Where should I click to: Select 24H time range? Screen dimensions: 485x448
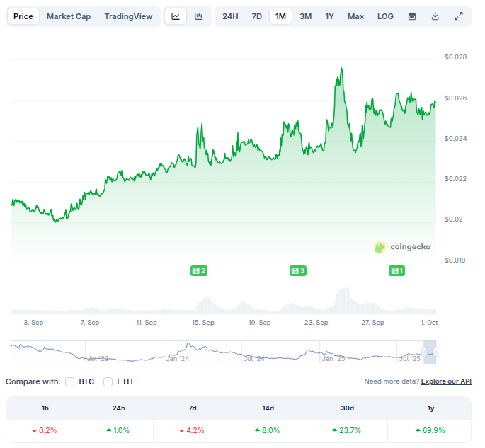coord(230,16)
